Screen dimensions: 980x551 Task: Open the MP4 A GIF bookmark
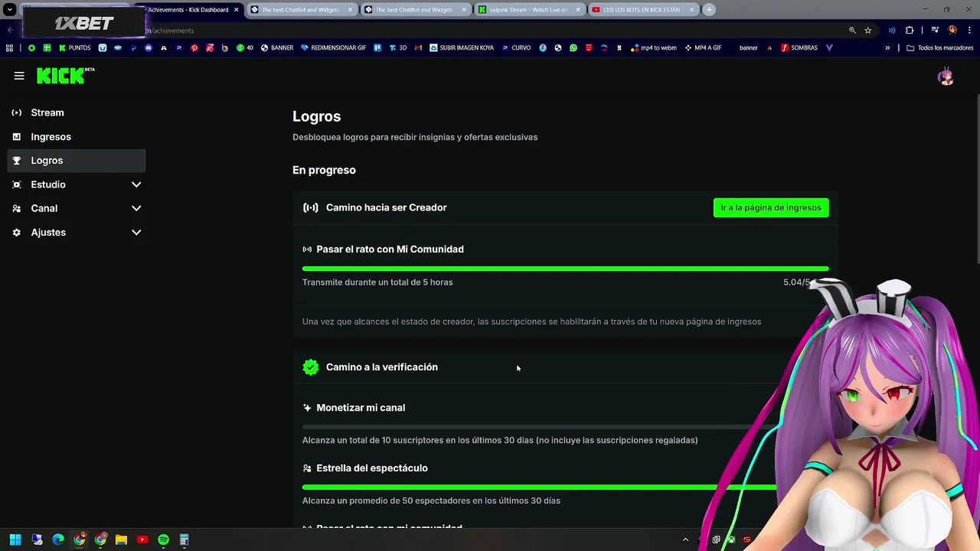pos(703,47)
